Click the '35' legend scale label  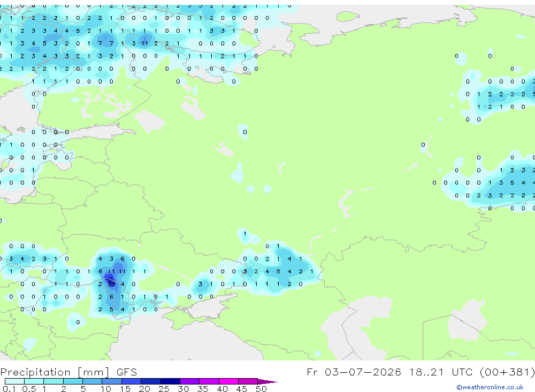(203, 389)
